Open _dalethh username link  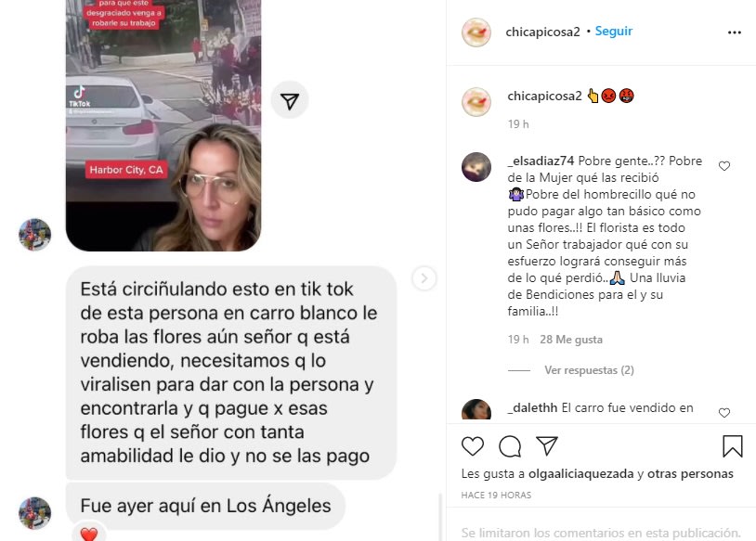pos(532,407)
